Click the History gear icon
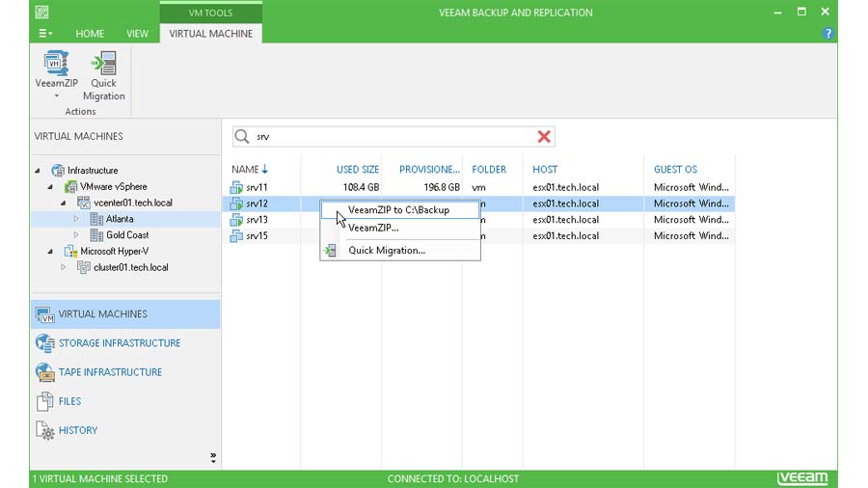The width and height of the screenshot is (868, 488). (44, 430)
